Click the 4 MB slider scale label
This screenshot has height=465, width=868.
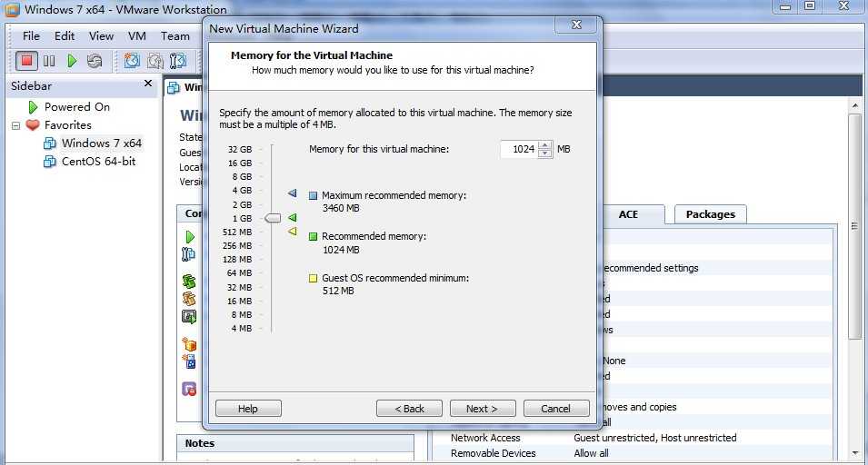pos(242,329)
